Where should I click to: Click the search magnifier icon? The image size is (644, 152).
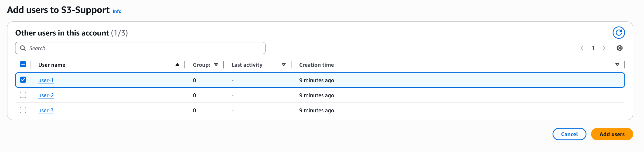[23, 48]
